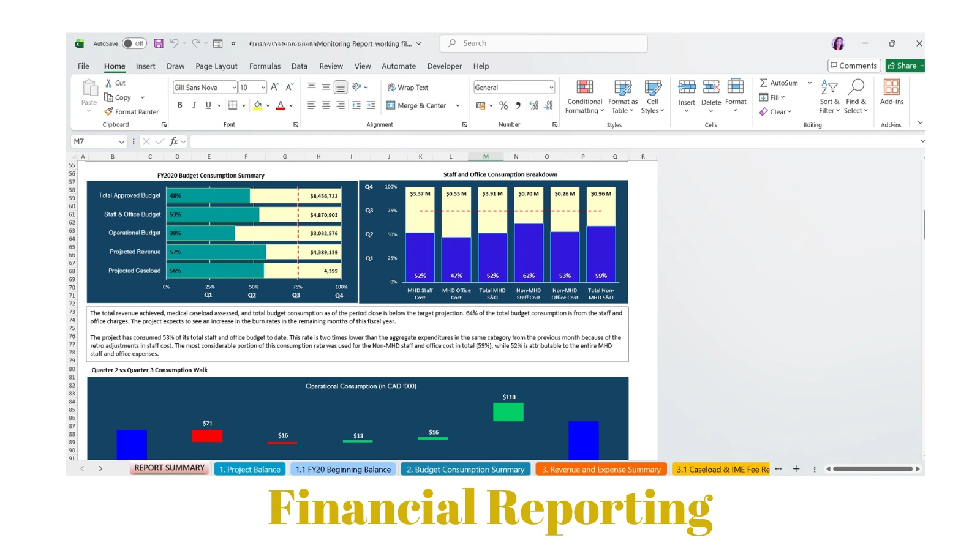Click the Save icon in title bar
980x551 pixels.
coord(159,43)
